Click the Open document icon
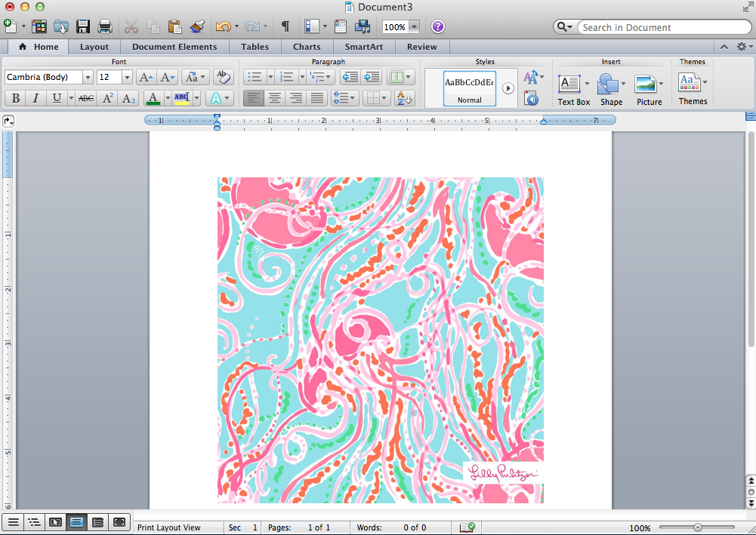 [x=61, y=26]
